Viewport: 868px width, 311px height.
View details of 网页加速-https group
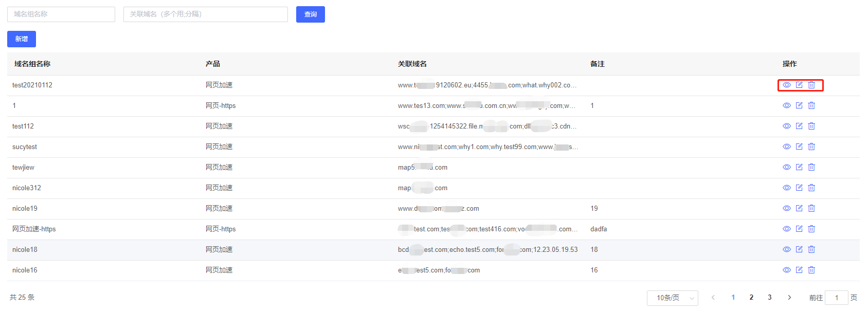click(x=787, y=229)
